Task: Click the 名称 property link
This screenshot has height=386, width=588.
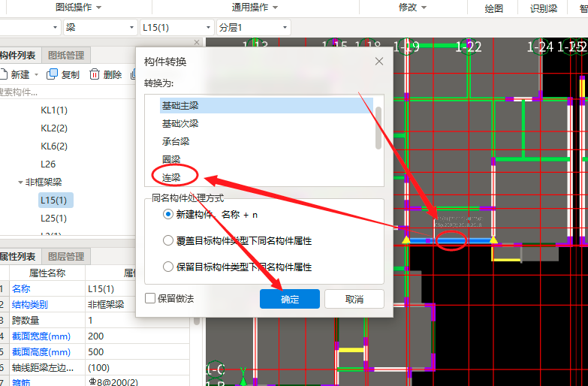Action: [21, 289]
